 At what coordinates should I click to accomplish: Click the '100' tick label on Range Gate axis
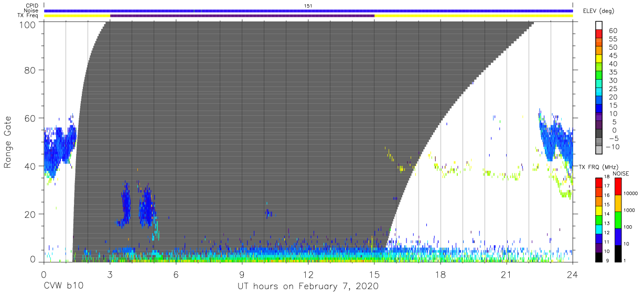click(x=28, y=25)
